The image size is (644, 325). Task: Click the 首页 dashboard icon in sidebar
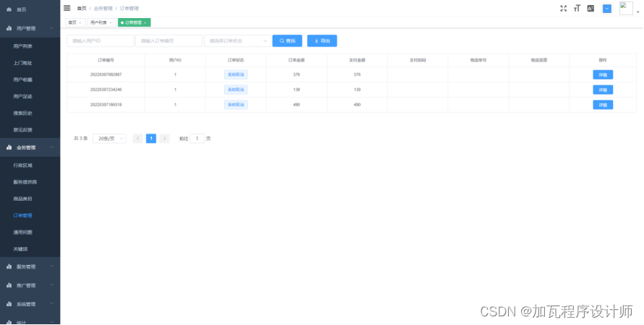click(x=9, y=9)
